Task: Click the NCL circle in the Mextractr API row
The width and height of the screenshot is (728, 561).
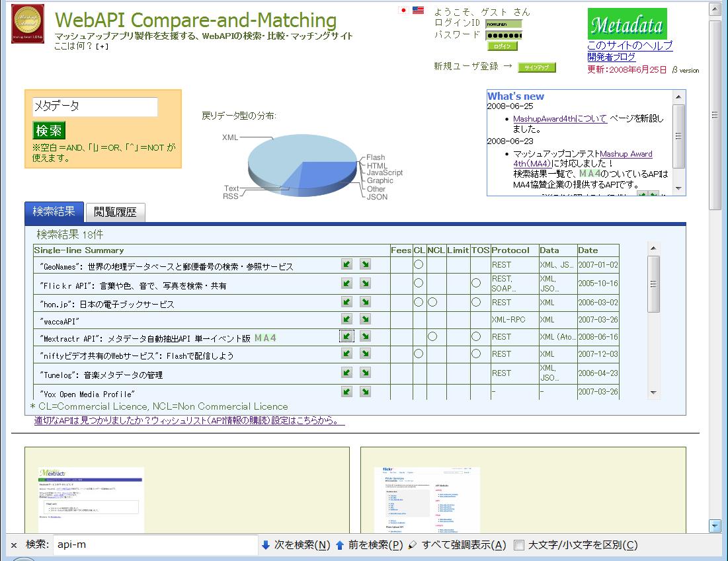Action: 432,336
